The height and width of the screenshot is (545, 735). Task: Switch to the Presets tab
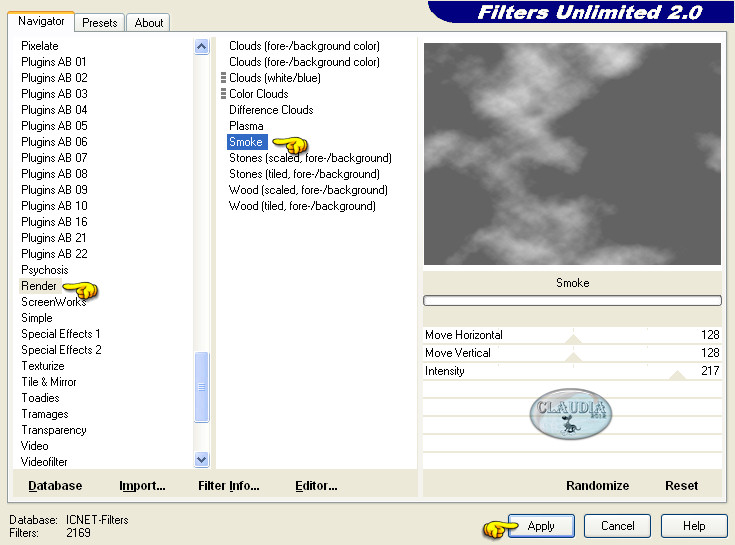[99, 22]
